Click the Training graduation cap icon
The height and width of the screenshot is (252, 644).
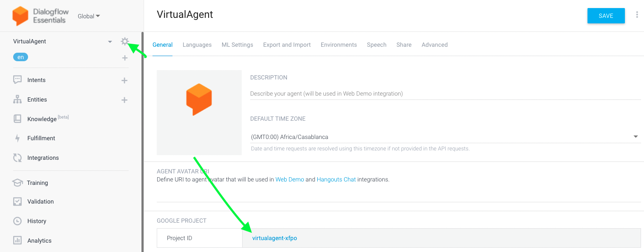tap(17, 183)
